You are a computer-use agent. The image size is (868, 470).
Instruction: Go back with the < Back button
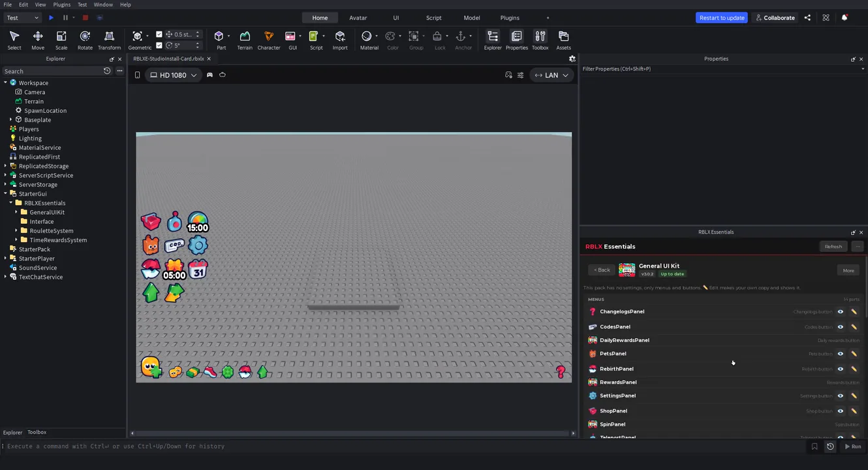602,270
